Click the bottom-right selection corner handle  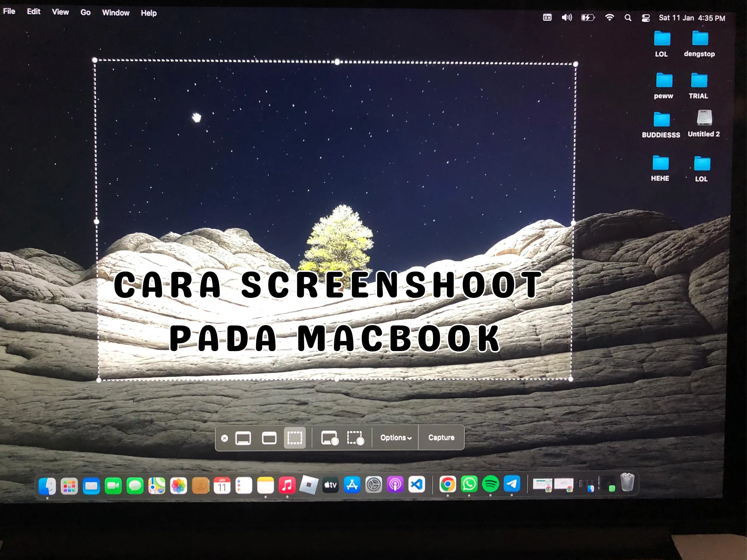(571, 379)
